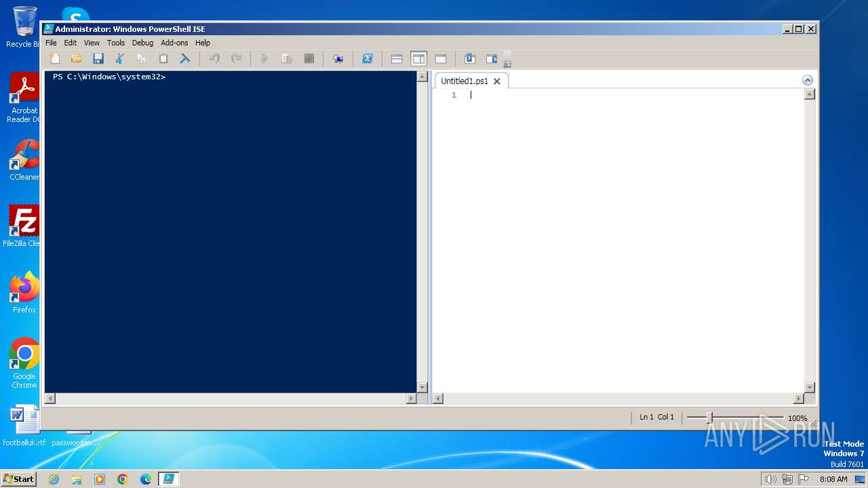Click in the script editor on line 1
This screenshot has height=488, width=868.
[636, 95]
